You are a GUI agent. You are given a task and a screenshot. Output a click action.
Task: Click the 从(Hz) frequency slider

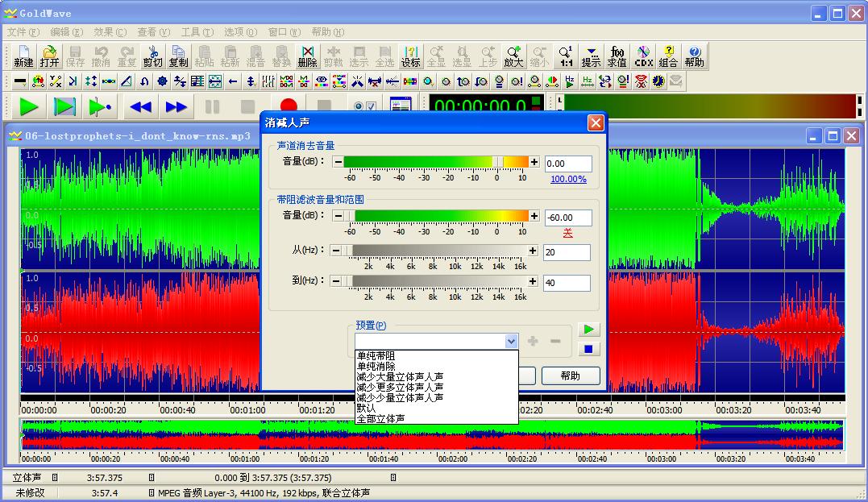(434, 251)
